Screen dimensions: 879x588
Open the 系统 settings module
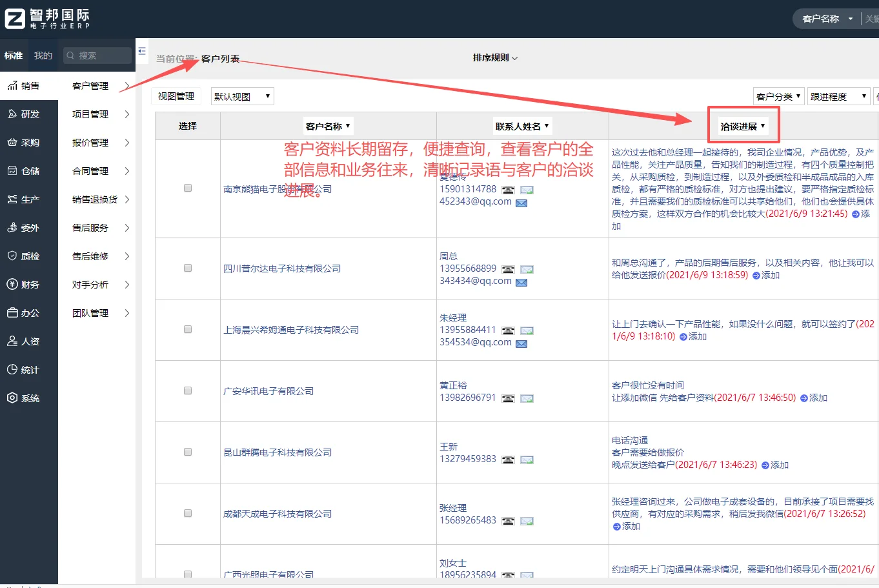point(29,398)
